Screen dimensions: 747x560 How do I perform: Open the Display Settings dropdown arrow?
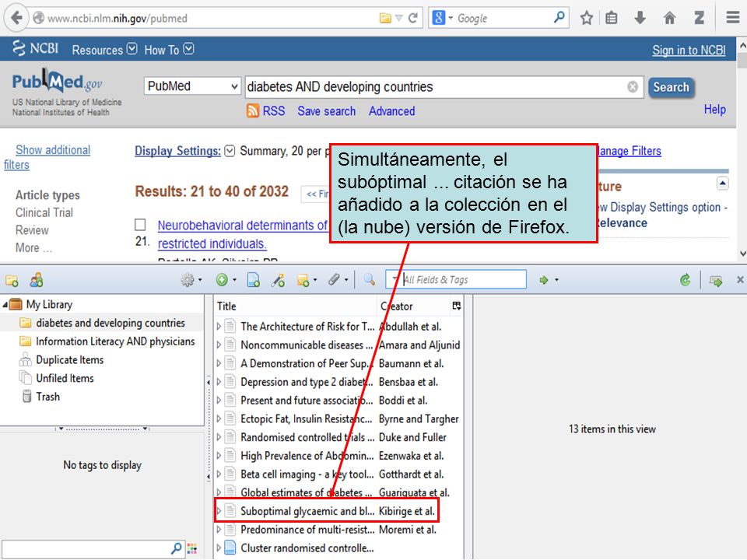click(x=230, y=151)
